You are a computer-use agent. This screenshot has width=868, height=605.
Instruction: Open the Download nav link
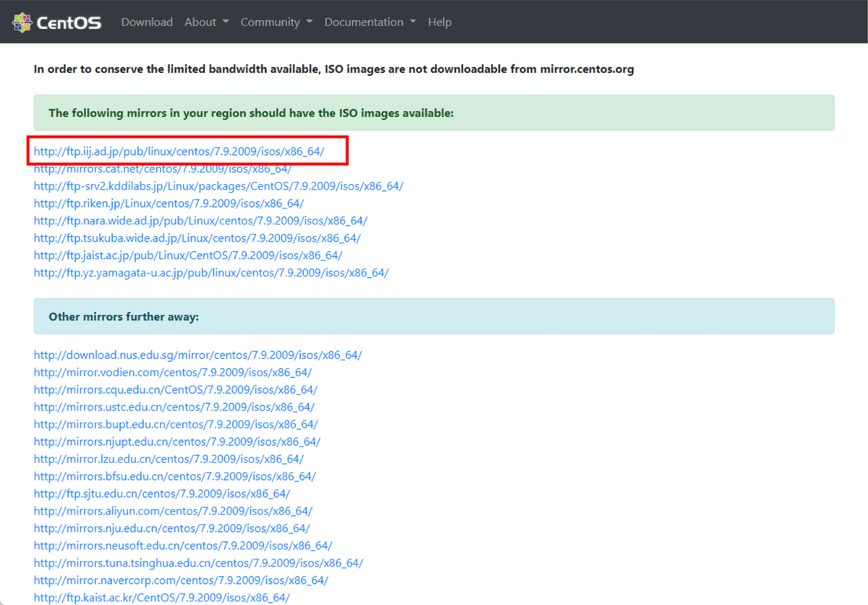click(147, 22)
